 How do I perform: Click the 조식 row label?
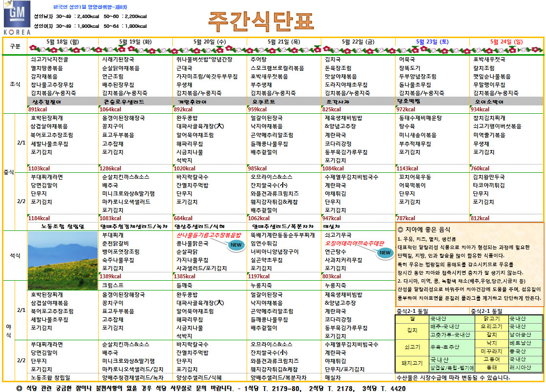(15, 84)
